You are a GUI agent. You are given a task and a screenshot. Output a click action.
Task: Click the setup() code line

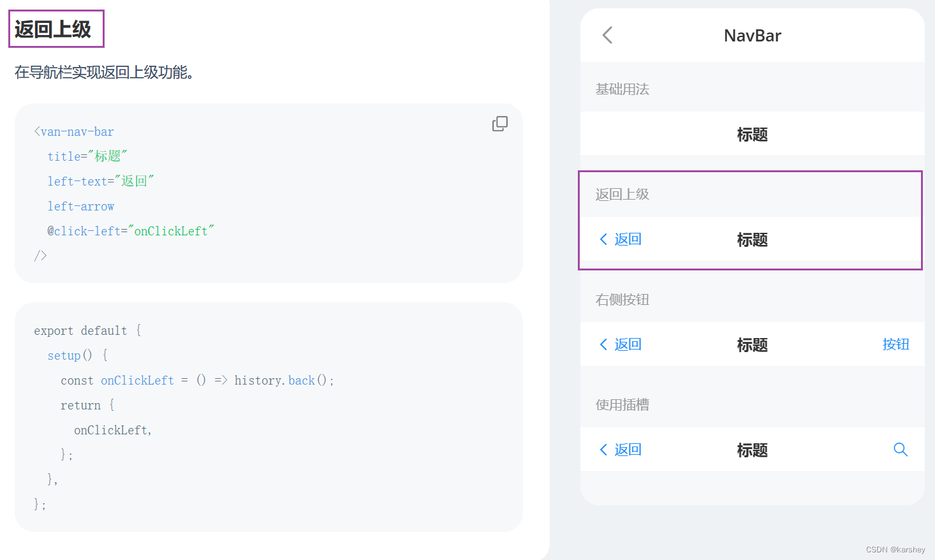78,355
